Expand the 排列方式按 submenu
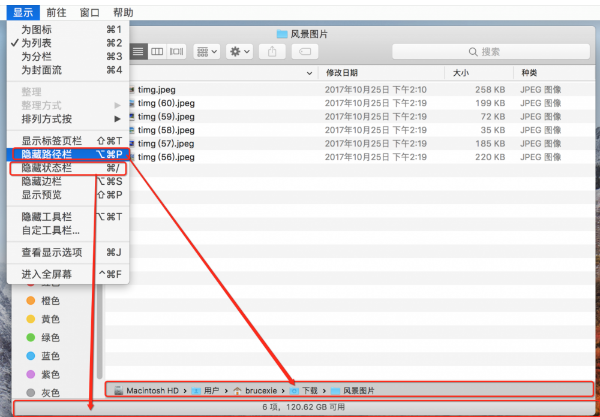 coord(68,119)
